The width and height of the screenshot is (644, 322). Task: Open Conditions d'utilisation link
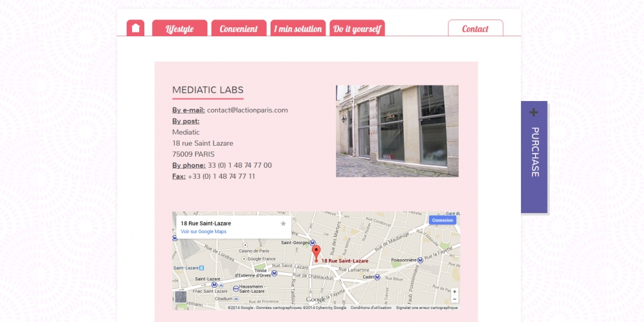[371, 308]
